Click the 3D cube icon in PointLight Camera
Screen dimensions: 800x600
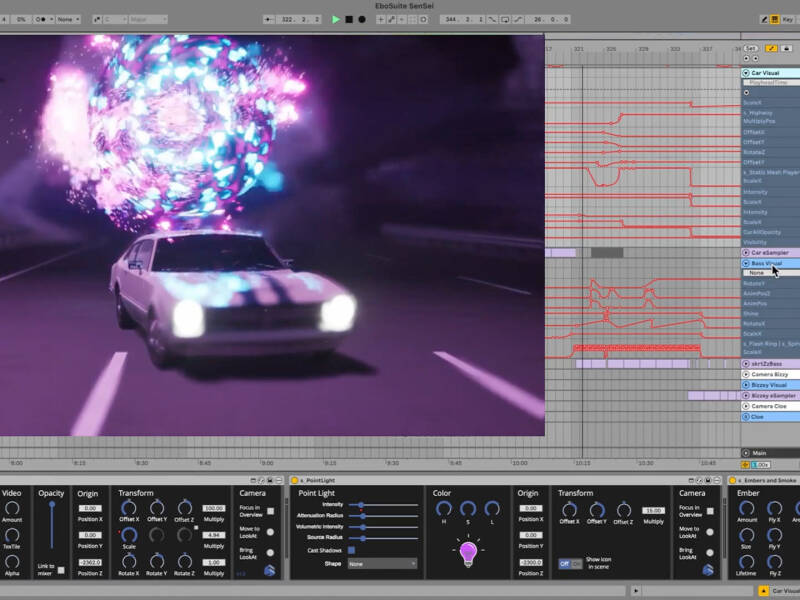coord(707,570)
